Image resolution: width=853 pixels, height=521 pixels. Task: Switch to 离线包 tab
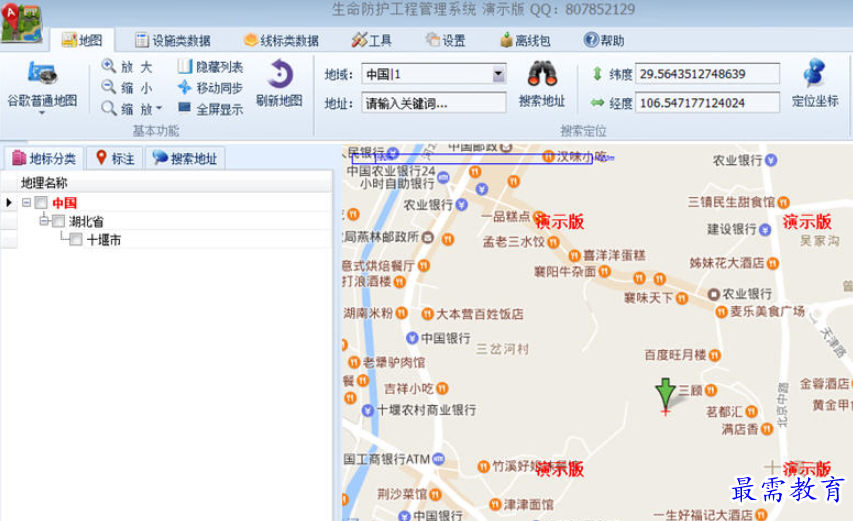525,40
